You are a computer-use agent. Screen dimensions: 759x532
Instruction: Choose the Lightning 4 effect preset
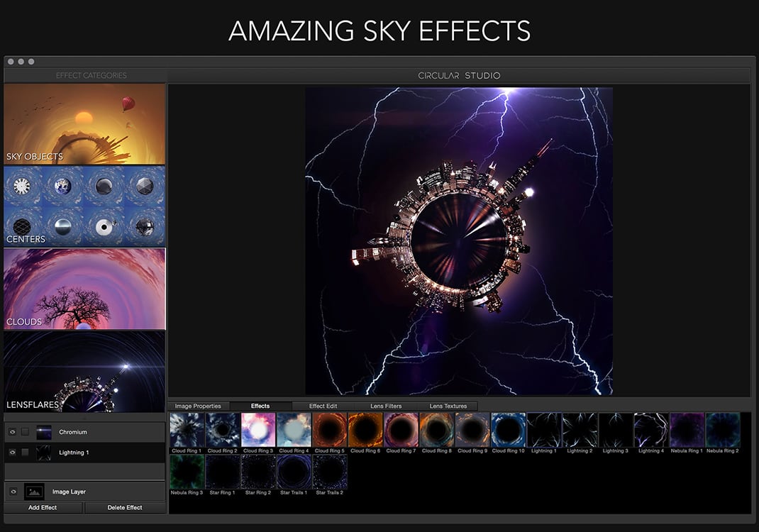coord(651,430)
